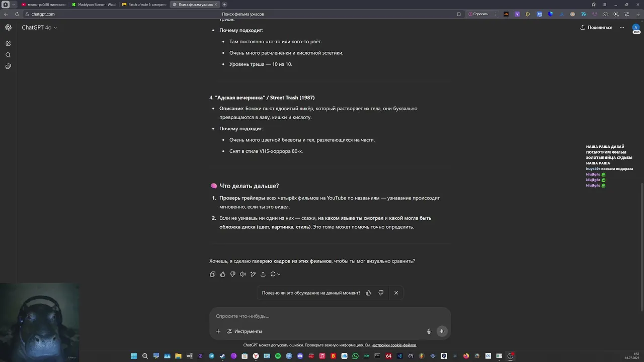This screenshot has width=644, height=362.
Task: Click the browser profile icon at top-left
Action: [x=6, y=5]
